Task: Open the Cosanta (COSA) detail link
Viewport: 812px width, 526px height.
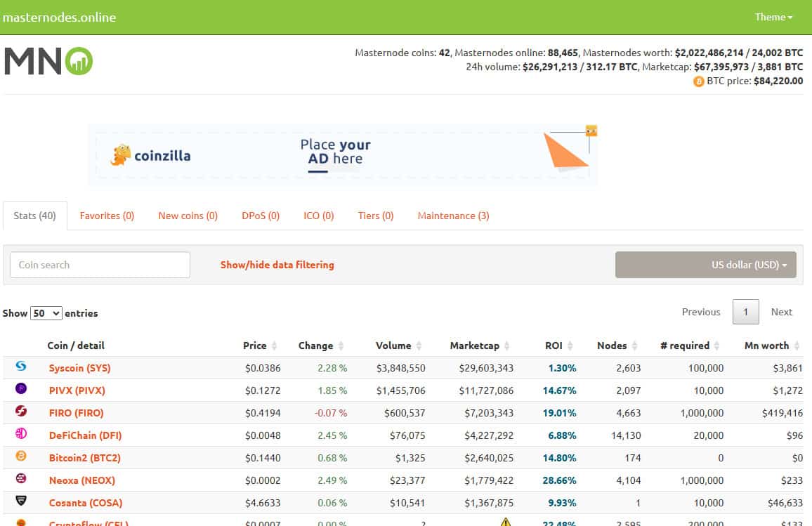Action: [86, 503]
